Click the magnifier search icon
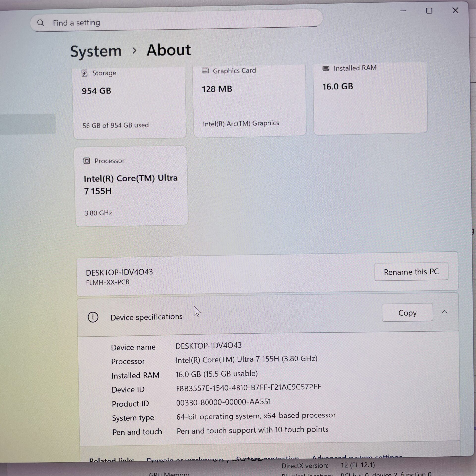Screen dimensions: 476x476 pos(41,23)
